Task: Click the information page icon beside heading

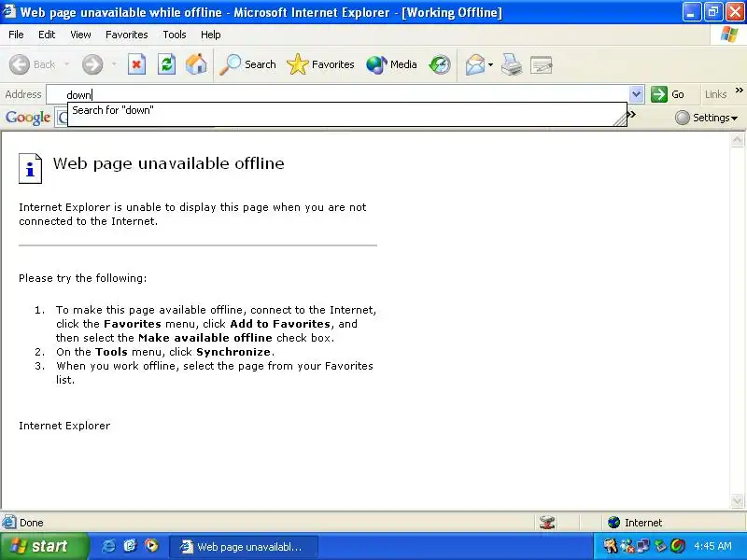Action: coord(31,168)
